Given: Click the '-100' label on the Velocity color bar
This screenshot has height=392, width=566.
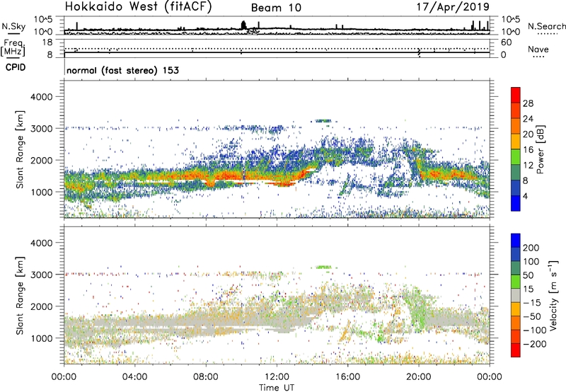Looking at the screenshot, I should click(535, 330).
